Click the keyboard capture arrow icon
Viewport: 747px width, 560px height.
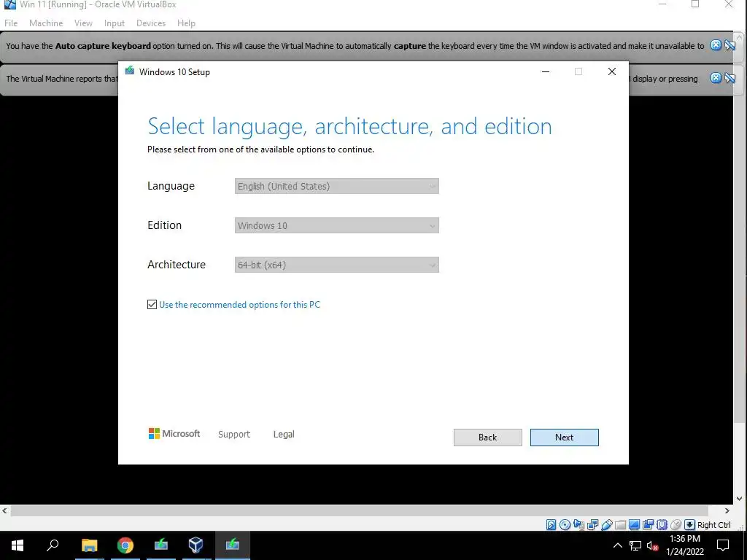[689, 525]
